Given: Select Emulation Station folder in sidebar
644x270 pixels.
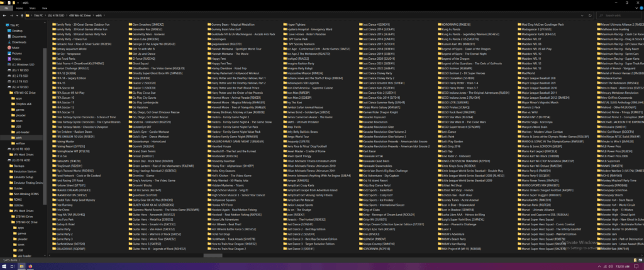Looking at the screenshot, I should pyautogui.click(x=23, y=171).
